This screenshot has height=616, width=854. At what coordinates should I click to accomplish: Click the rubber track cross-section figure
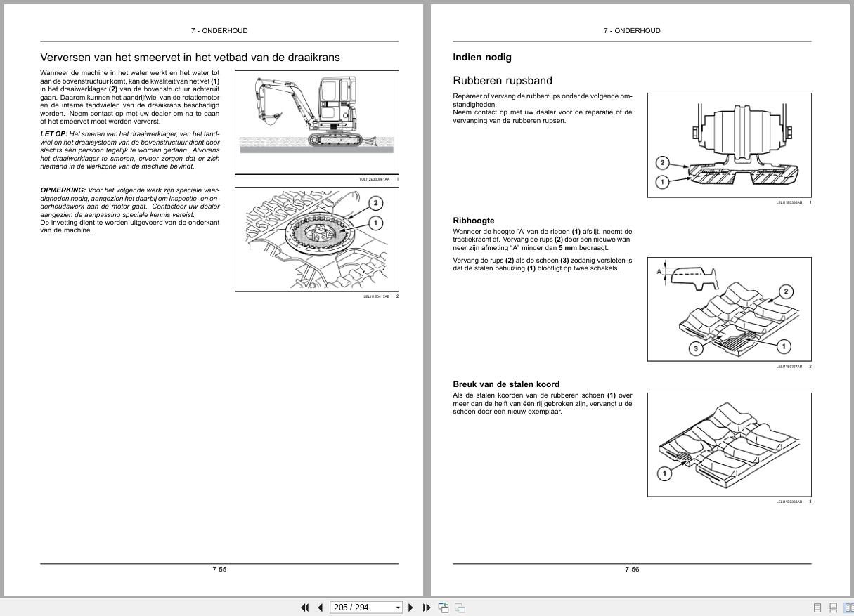click(729, 145)
